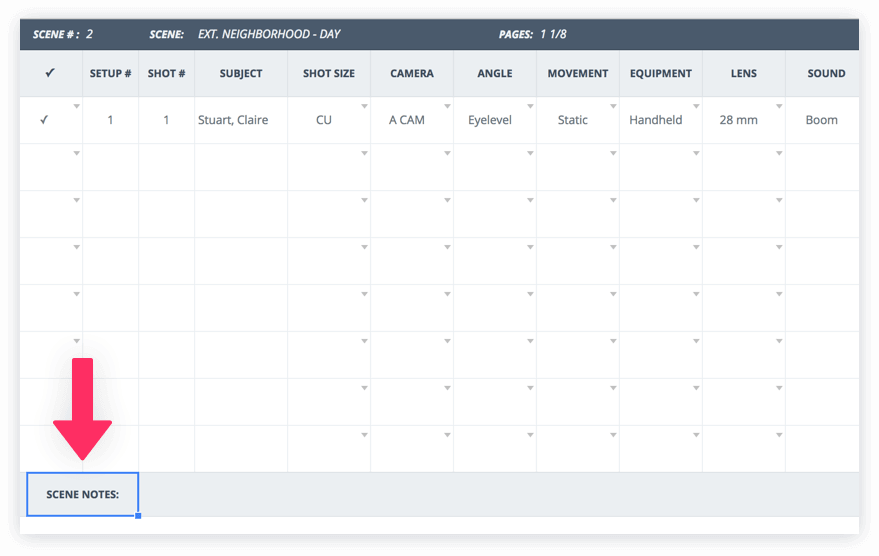This screenshot has width=879, height=556.
Task: Click the 'EXT. NEIGHBORHOOD - DAY' scene title
Action: pyautogui.click(x=269, y=34)
